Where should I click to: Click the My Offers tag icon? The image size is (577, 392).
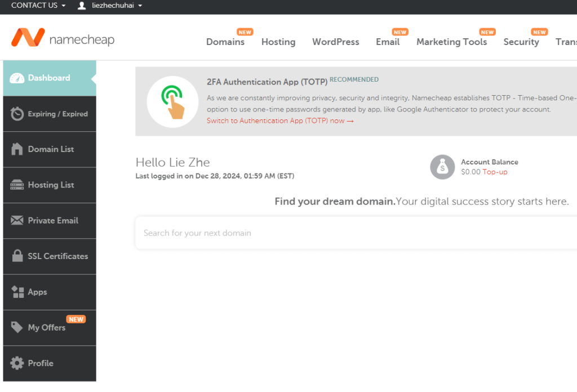click(x=17, y=327)
